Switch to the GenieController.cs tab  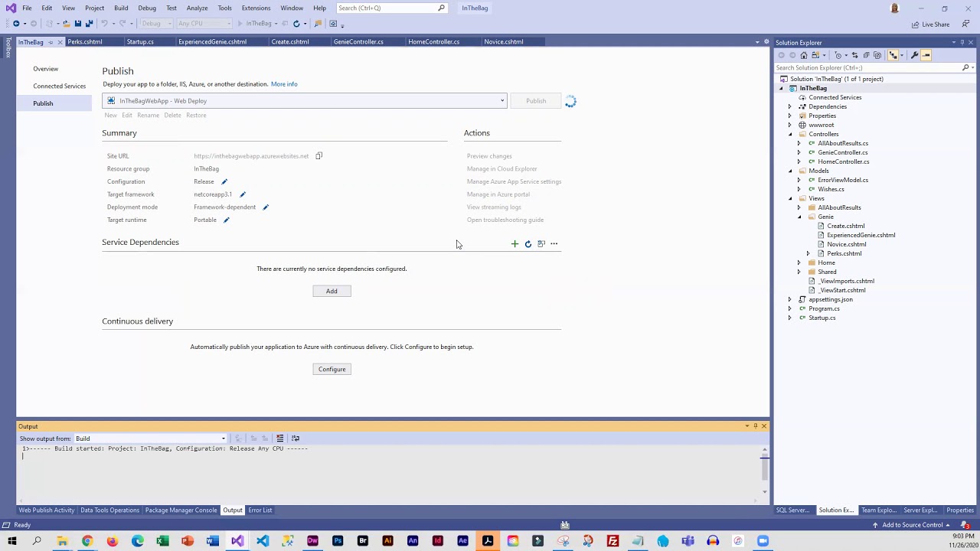358,42
